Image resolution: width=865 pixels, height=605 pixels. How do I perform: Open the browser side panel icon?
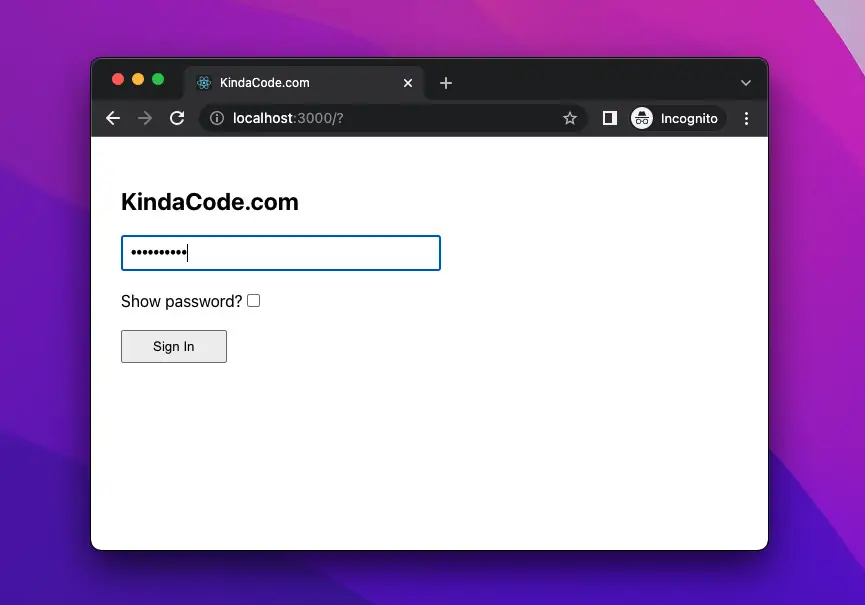pos(610,118)
